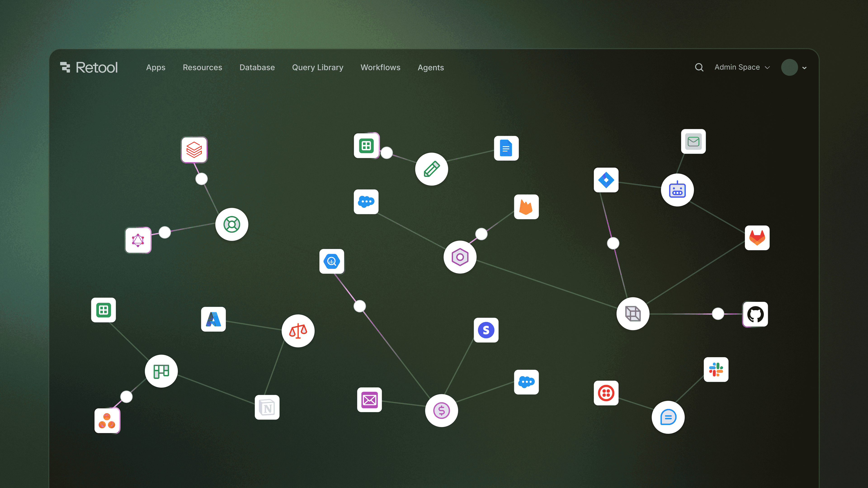Select the blue robot agent node

677,190
